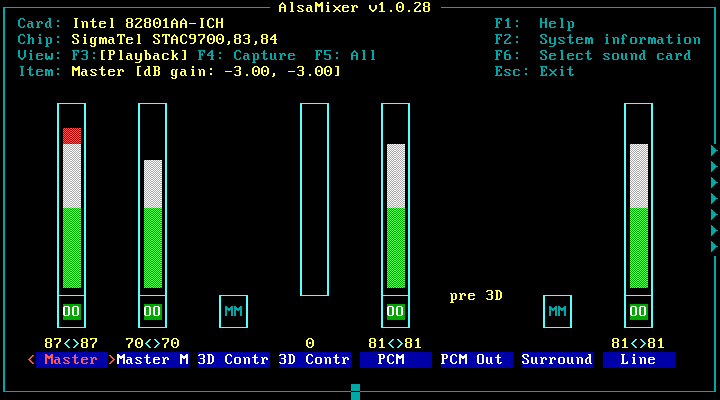Image resolution: width=720 pixels, height=400 pixels.
Task: Unmute the Surround MM switch
Action: [x=557, y=311]
